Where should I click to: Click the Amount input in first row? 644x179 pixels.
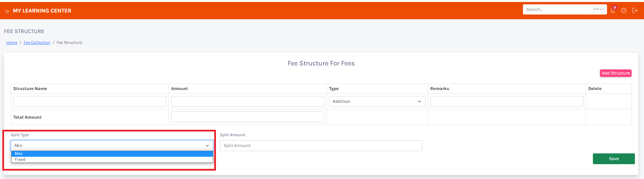pyautogui.click(x=248, y=101)
